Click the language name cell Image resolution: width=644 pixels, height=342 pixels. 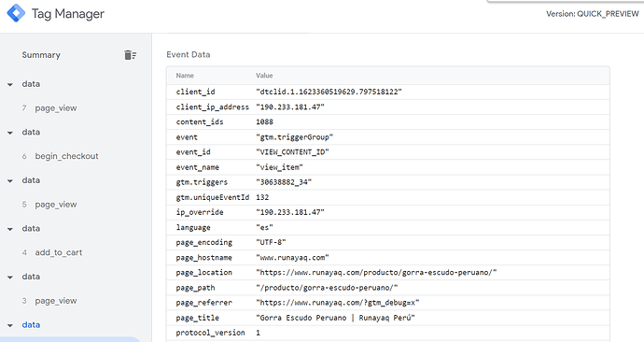pyautogui.click(x=193, y=227)
